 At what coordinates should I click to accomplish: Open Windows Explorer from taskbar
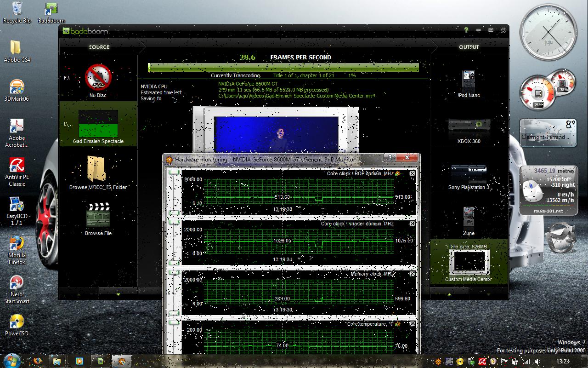[57, 361]
